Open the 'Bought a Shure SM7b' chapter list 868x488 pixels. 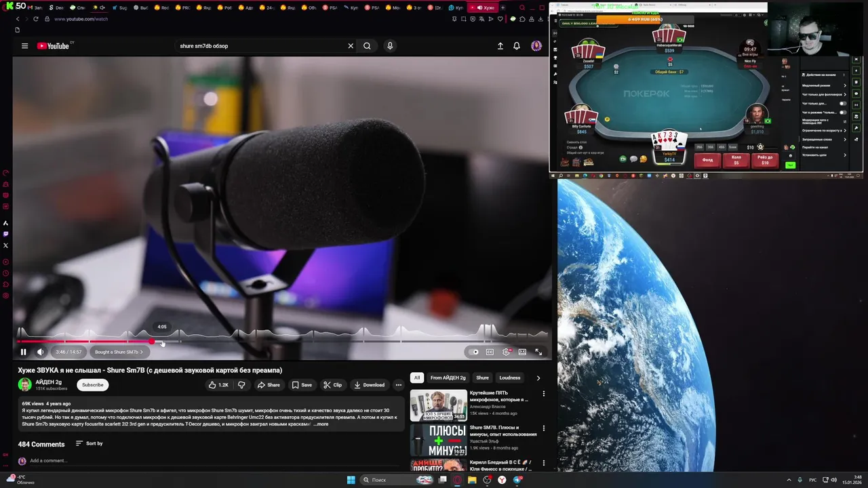coord(119,352)
